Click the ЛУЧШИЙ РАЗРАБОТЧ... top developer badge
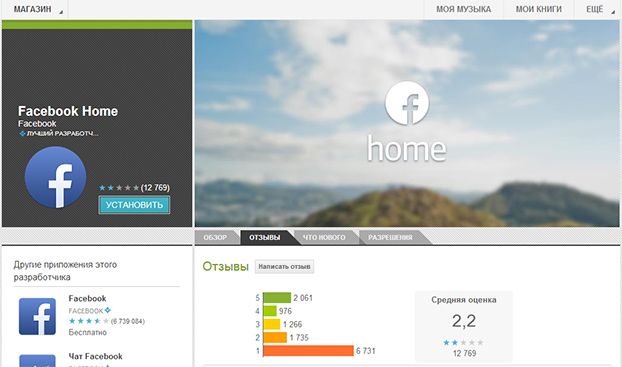 [x=59, y=134]
